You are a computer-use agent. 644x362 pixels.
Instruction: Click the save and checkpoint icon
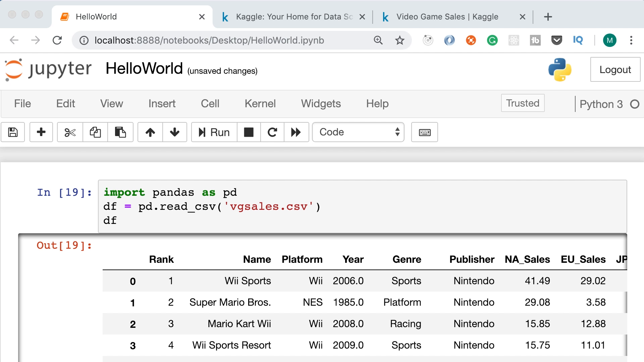pyautogui.click(x=13, y=132)
